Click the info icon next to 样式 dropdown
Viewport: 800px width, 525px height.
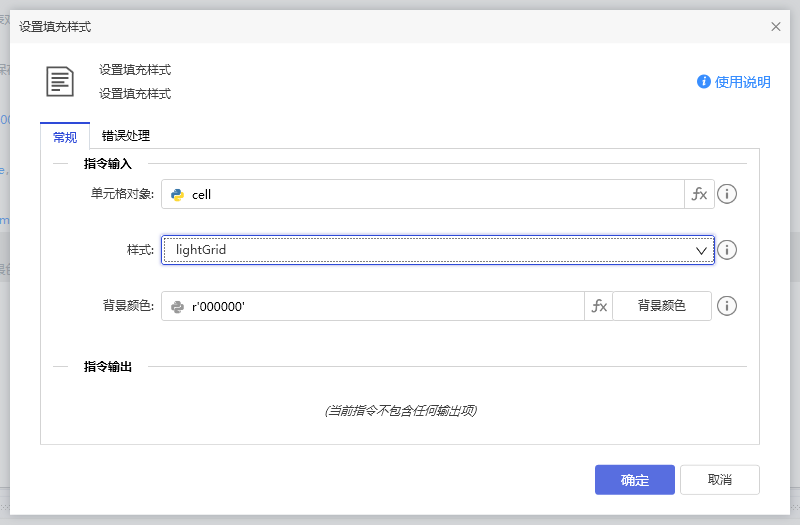pyautogui.click(x=727, y=250)
